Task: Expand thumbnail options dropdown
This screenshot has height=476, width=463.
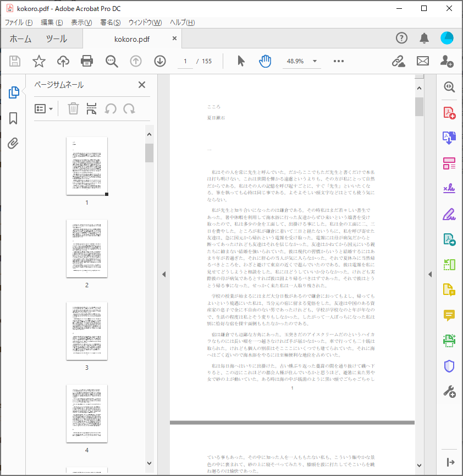Action: click(44, 108)
